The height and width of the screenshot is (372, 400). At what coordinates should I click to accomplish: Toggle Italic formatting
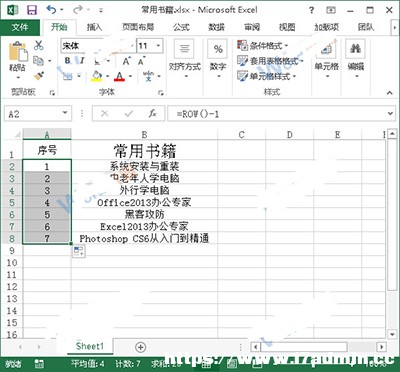82,61
